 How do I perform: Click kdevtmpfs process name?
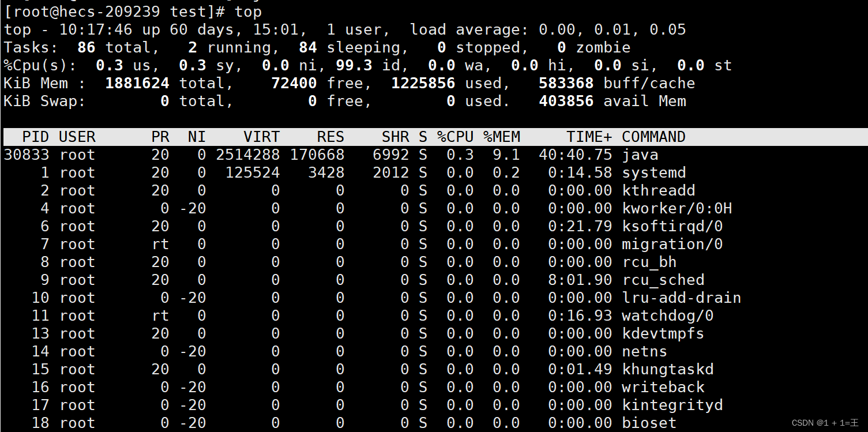663,334
